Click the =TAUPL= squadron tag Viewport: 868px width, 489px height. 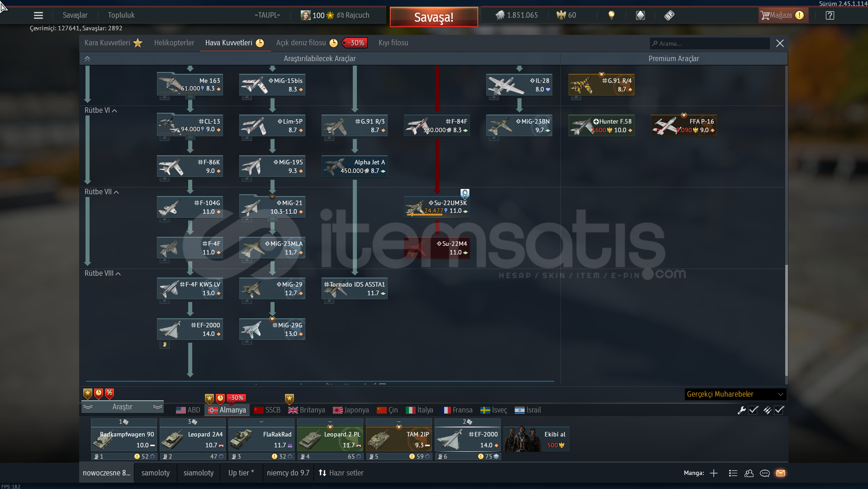[x=267, y=15]
